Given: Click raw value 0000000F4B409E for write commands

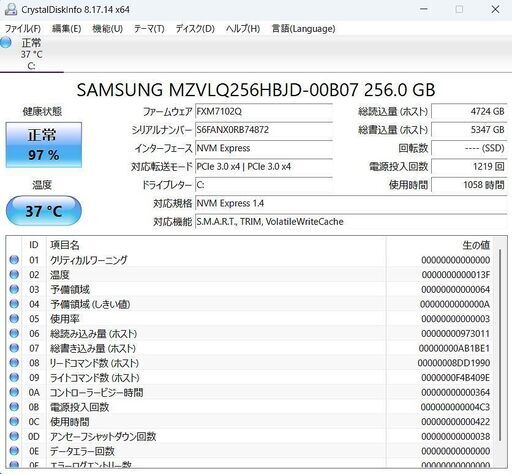Looking at the screenshot, I should coord(456,378).
